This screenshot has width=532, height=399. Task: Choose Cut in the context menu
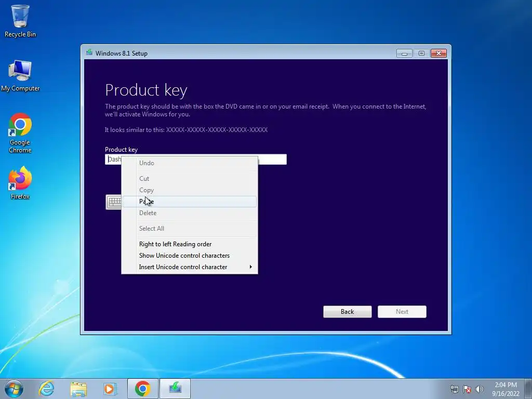coord(189,179)
